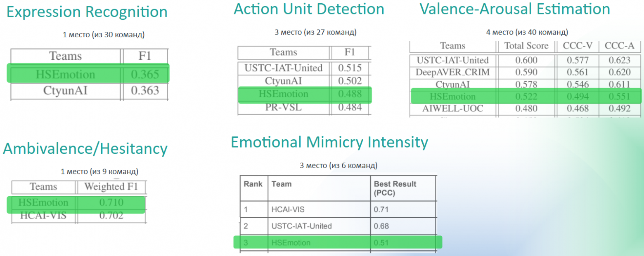Click DeepAVER_CRIM team row
Image resolution: width=644 pixels, height=256 pixels.
tap(452, 73)
